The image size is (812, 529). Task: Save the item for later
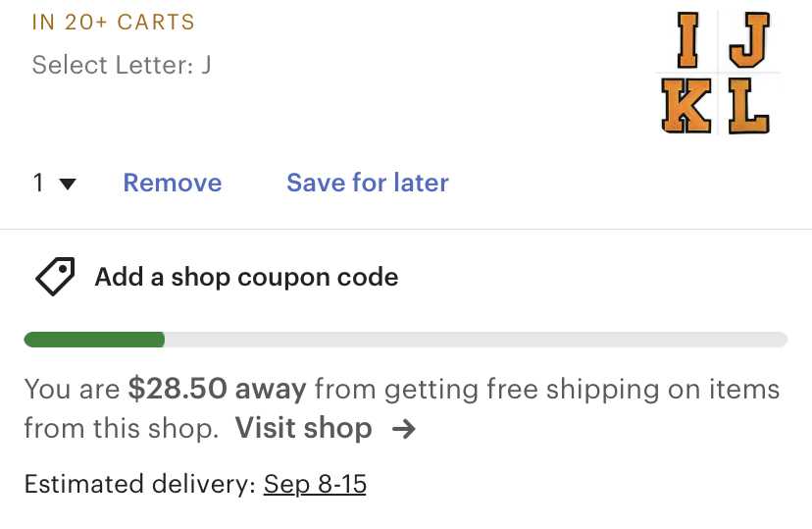pyautogui.click(x=368, y=183)
